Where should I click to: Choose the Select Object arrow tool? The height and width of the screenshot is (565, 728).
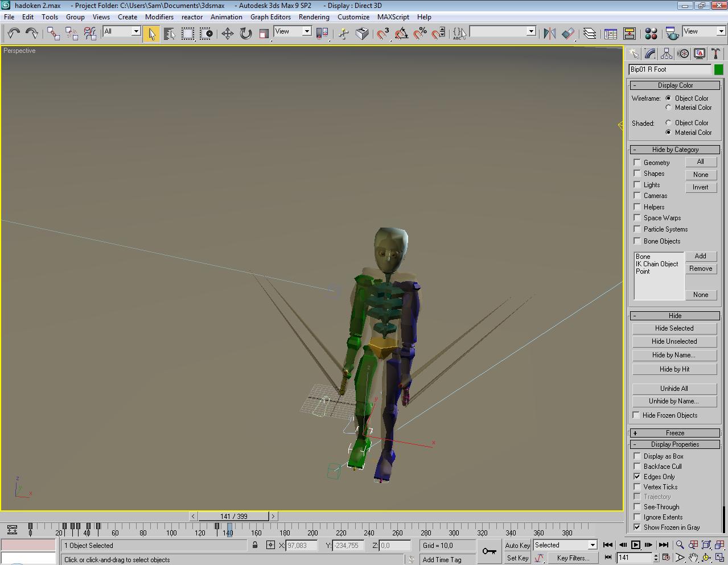click(x=151, y=34)
